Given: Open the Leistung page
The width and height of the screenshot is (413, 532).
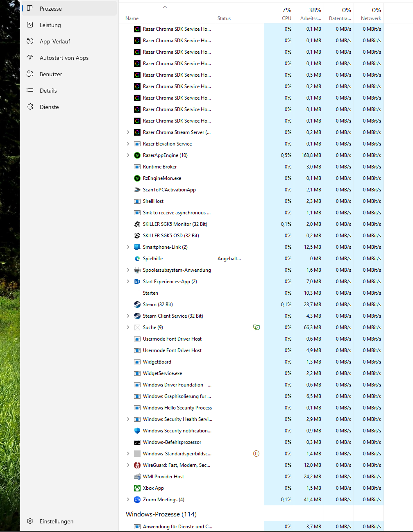Looking at the screenshot, I should [x=69, y=25].
